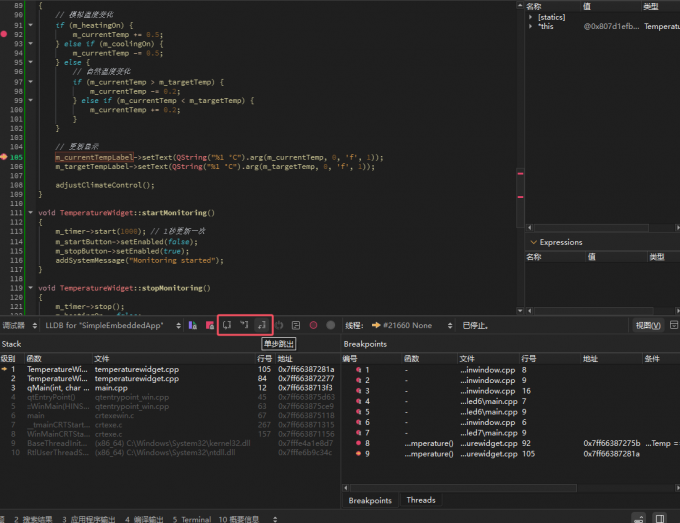
Task: Click breakpoint 8 red dot in Breakpoints list
Action: (357, 442)
